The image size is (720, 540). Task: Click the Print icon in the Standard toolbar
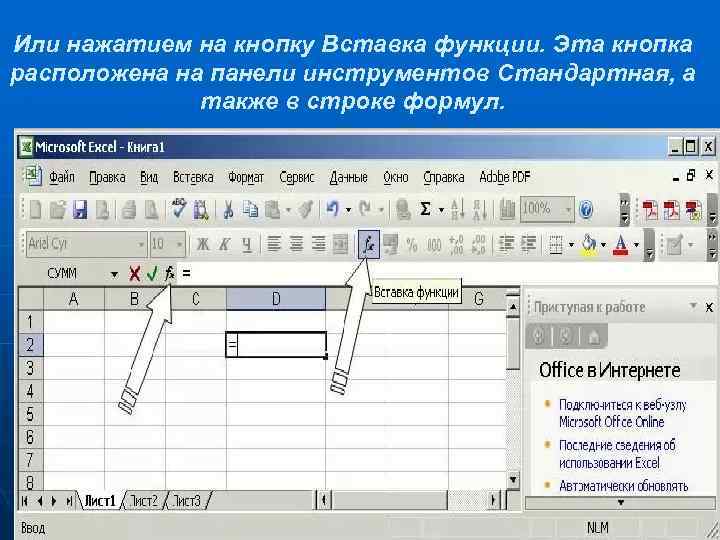[x=129, y=210]
